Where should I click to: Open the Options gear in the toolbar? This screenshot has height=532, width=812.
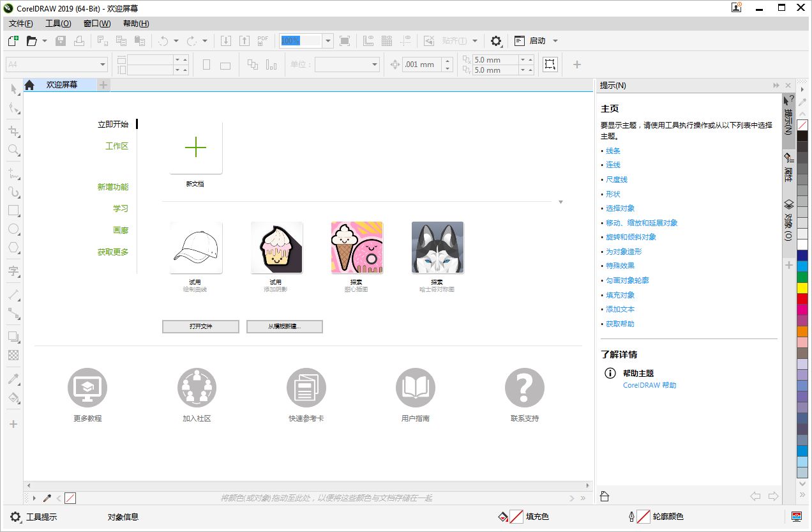click(x=496, y=40)
